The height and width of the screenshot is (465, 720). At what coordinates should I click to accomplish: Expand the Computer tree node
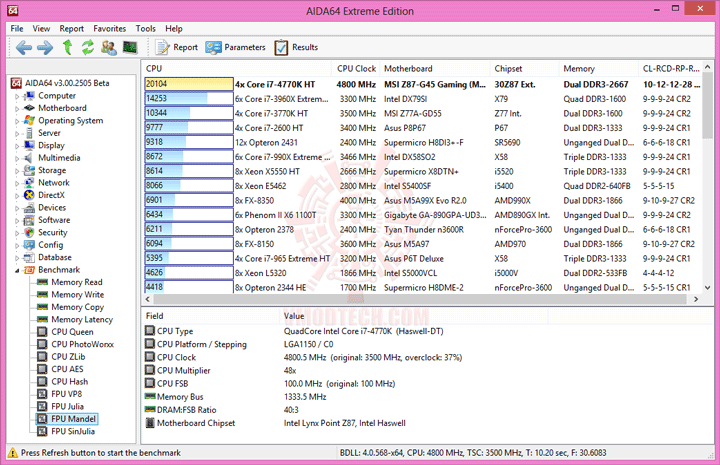17,96
